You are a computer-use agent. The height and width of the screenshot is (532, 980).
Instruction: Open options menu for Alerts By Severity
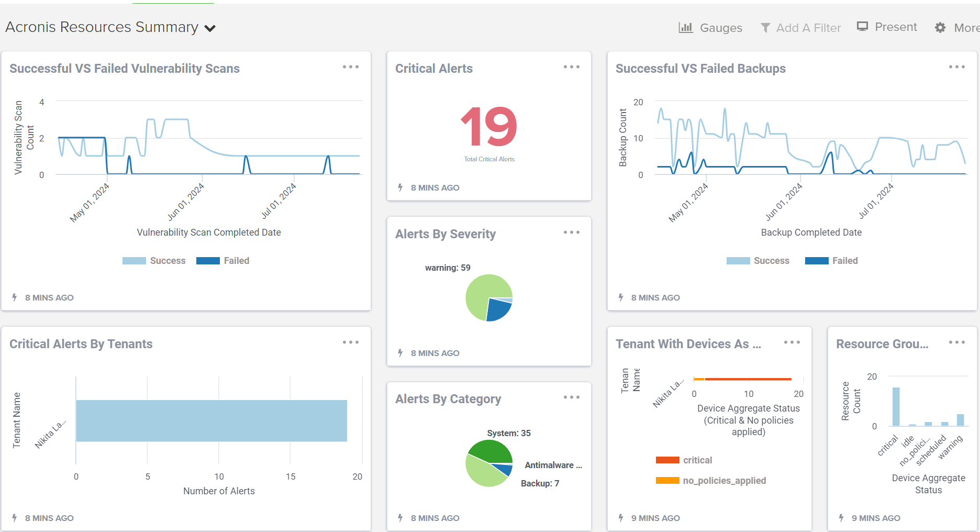tap(572, 232)
